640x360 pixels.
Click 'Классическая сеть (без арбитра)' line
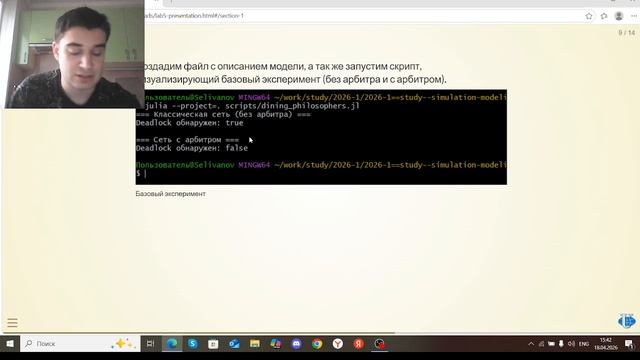(223, 114)
